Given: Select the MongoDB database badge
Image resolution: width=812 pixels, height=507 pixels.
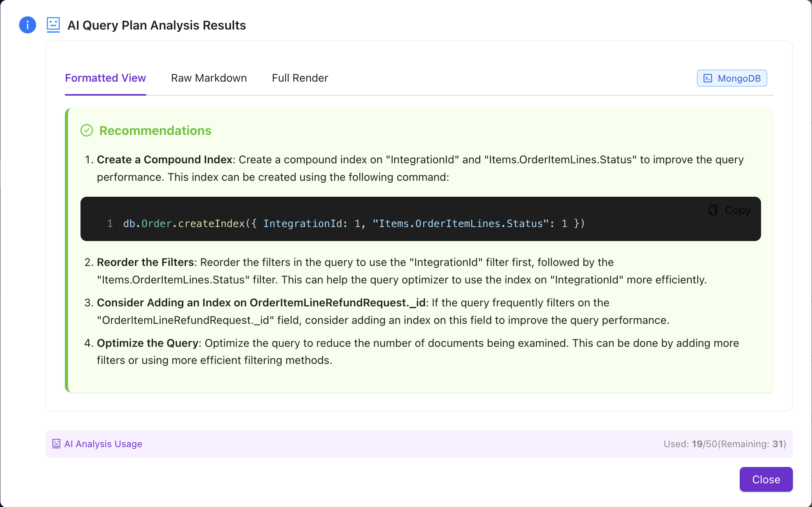Looking at the screenshot, I should [731, 78].
